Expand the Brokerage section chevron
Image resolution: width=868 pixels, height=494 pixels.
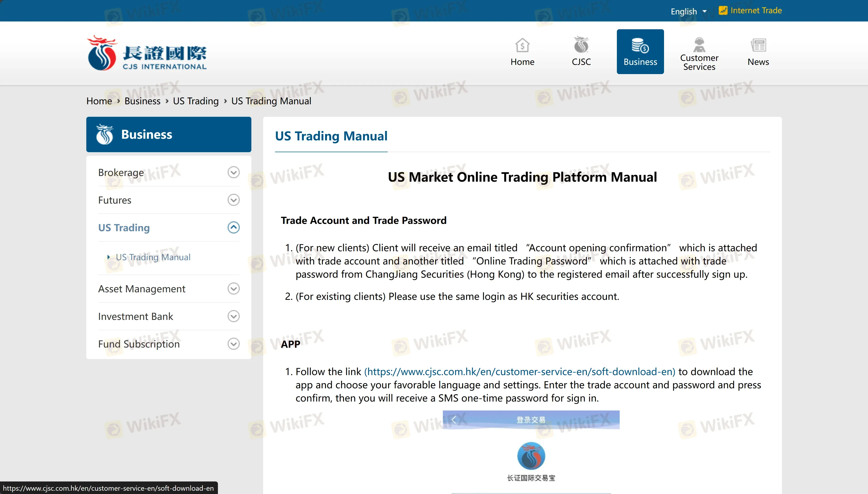tap(233, 172)
